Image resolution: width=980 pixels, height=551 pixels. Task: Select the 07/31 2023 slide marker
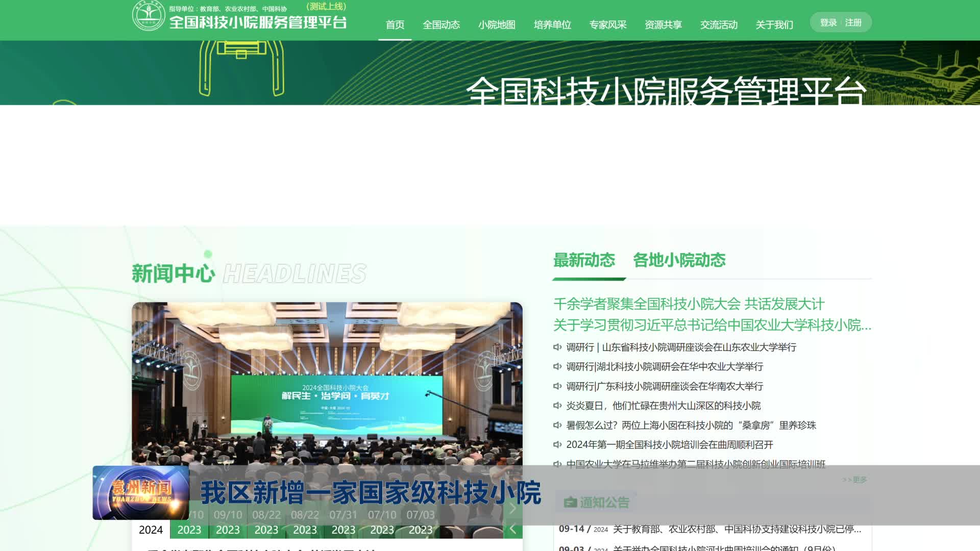(344, 522)
